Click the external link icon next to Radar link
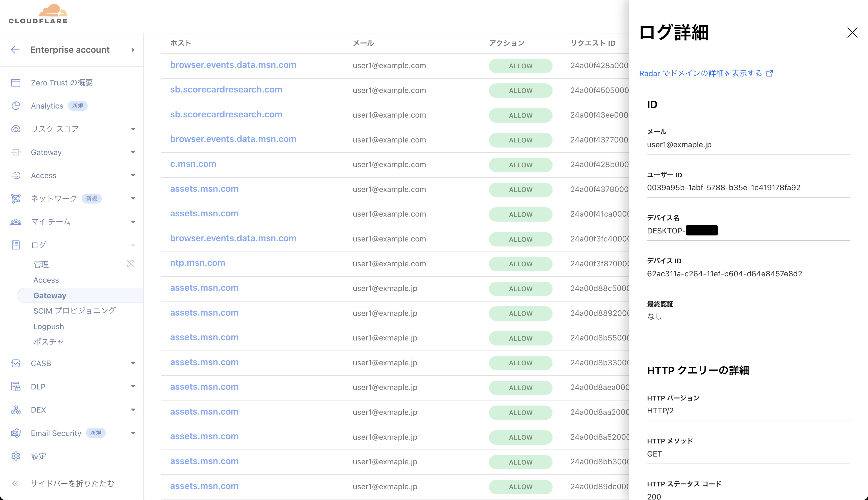 pyautogui.click(x=770, y=73)
